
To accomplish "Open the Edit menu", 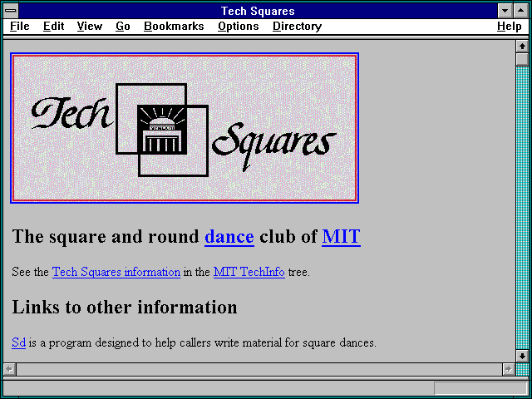I will 53,26.
